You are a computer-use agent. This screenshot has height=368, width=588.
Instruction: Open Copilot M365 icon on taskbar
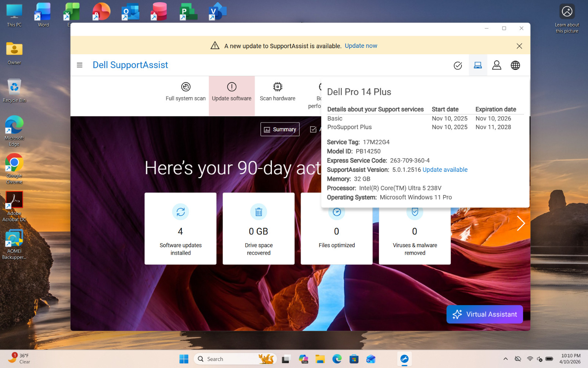click(x=304, y=359)
